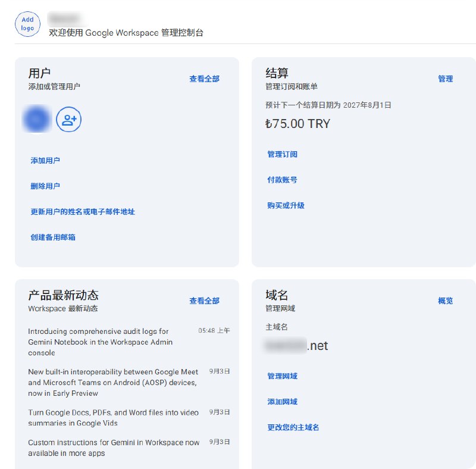Screen dimensions: 476x469
Task: Open the Gemini Notebook audit logs announcement
Action: (x=100, y=342)
